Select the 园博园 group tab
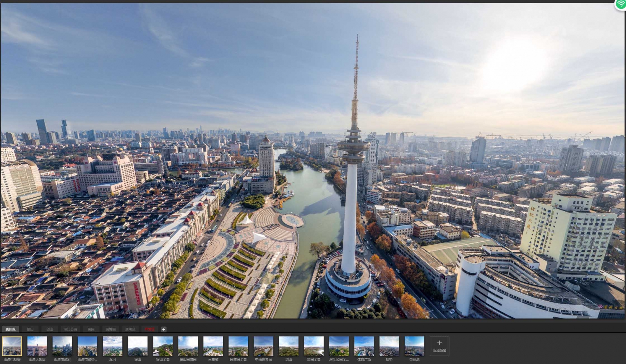The image size is (626, 364). (110, 329)
